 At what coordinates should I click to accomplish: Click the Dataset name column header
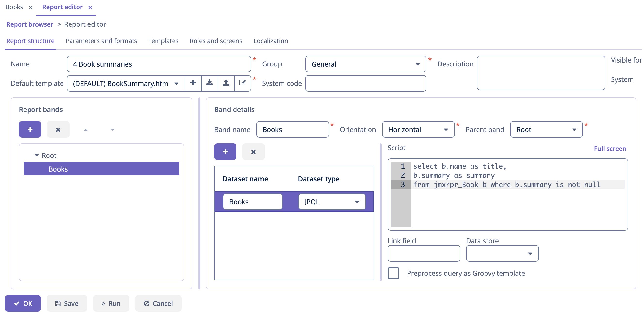coord(245,179)
